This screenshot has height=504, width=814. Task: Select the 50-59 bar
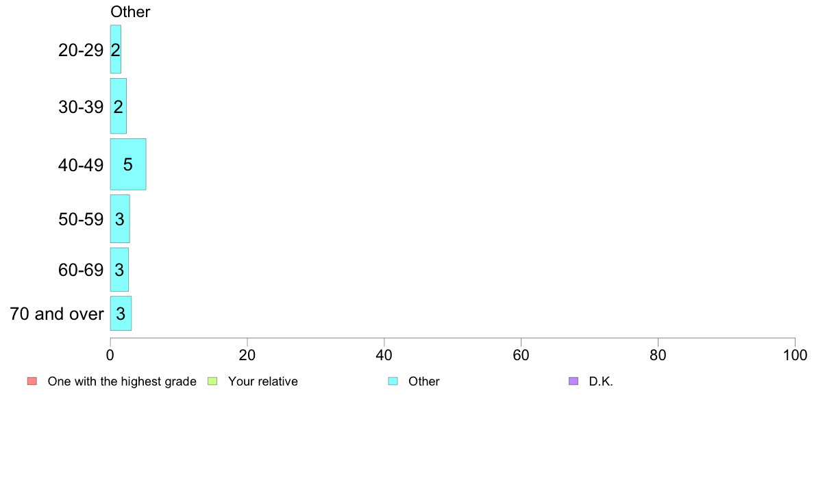tap(120, 218)
